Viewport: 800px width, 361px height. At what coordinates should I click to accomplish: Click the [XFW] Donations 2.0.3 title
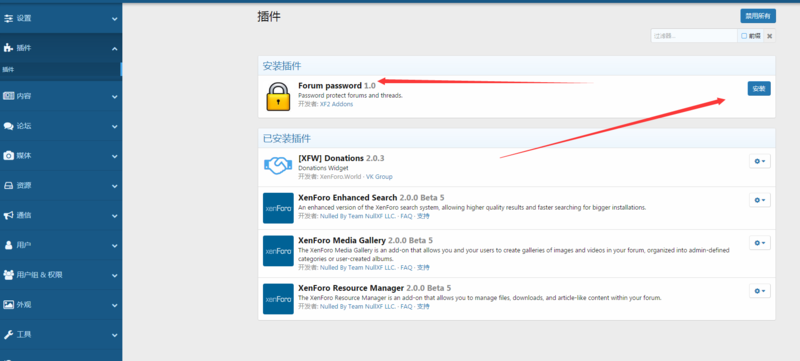[341, 158]
